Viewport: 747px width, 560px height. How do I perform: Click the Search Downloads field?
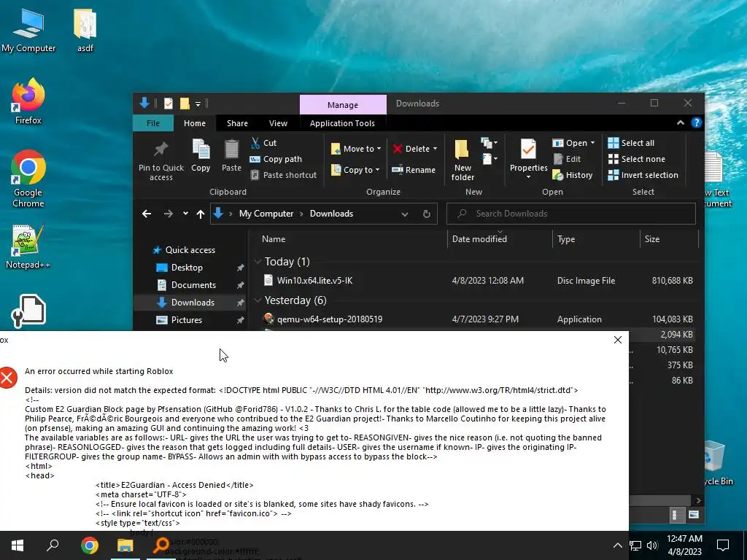[x=570, y=214]
